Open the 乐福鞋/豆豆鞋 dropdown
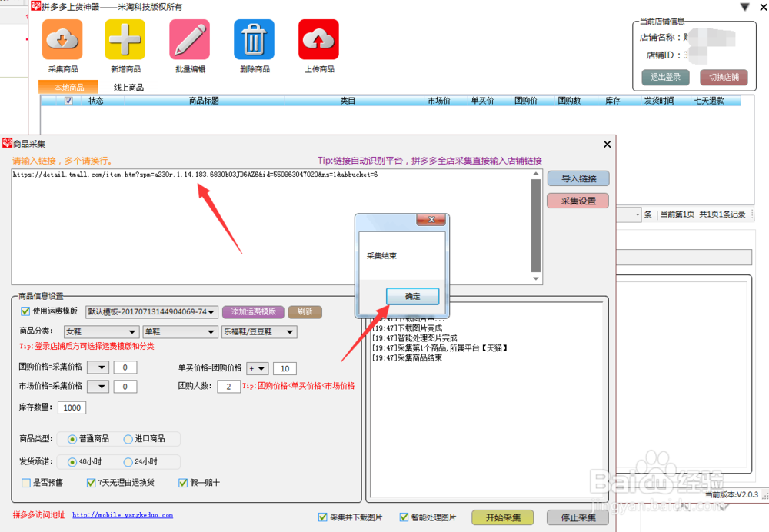 click(259, 332)
